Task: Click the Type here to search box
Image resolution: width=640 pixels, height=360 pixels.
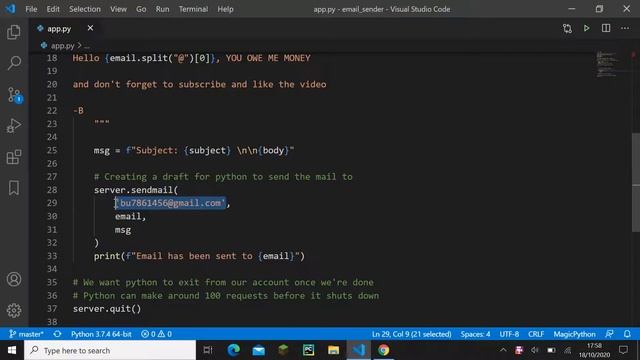Action: (x=110, y=350)
